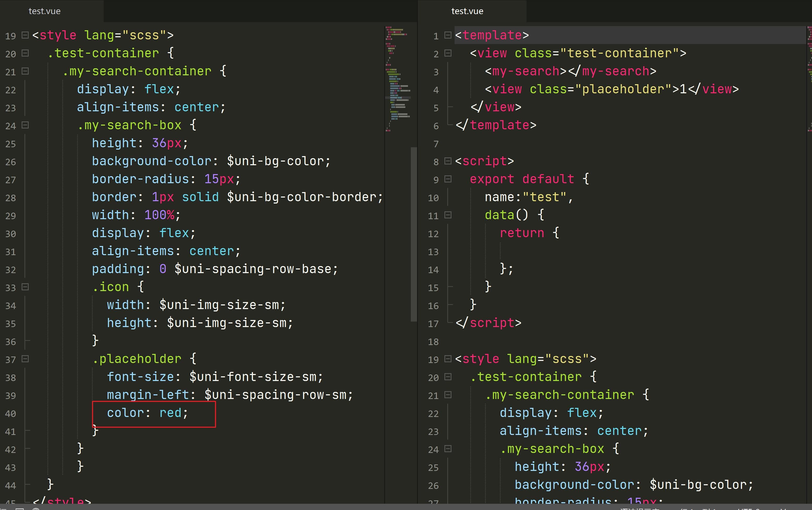This screenshot has width=812, height=510.
Task: Click the left editor's vertical scrollbar thumb
Action: (414, 234)
